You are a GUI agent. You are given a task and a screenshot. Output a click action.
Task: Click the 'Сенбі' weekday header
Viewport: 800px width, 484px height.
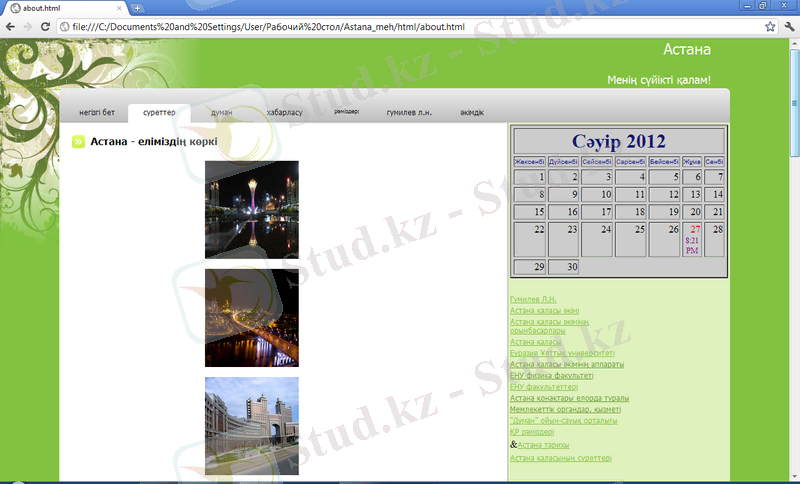(x=714, y=162)
